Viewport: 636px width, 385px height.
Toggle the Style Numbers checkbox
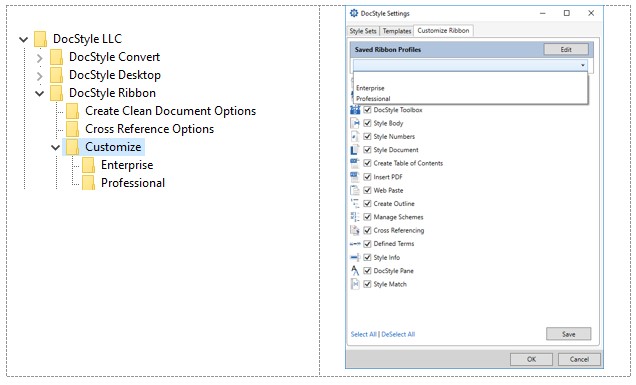tap(367, 136)
